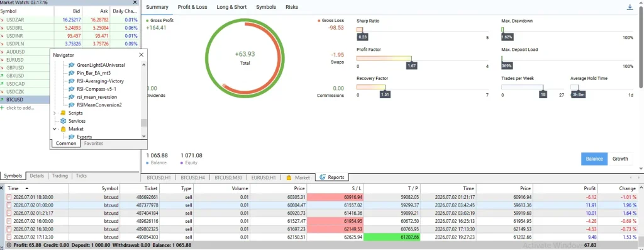Click the Scripts folder icon in Navigator
The width and height of the screenshot is (644, 250).
[x=64, y=113]
